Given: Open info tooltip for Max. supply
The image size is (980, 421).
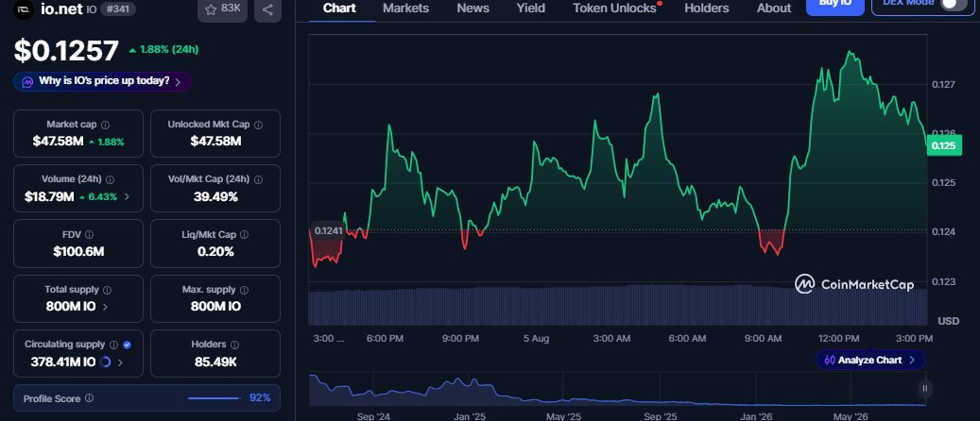Looking at the screenshot, I should pos(244,290).
